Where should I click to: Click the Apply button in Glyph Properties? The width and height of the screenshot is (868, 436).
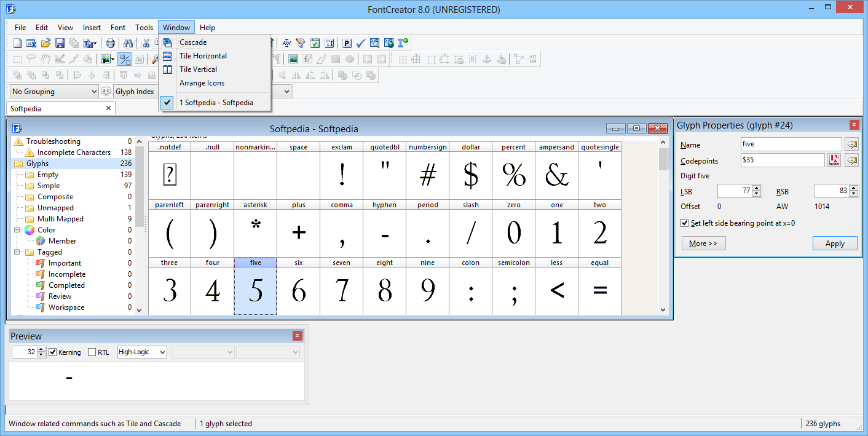coord(835,244)
